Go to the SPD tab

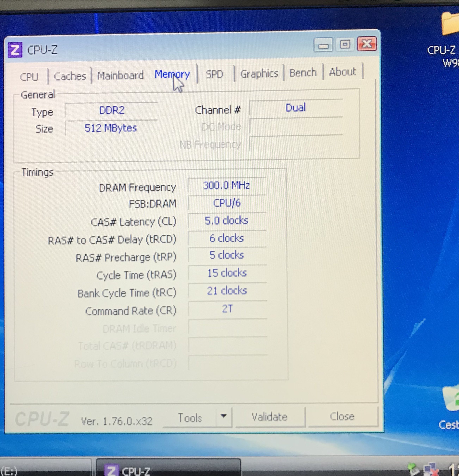pyautogui.click(x=214, y=74)
